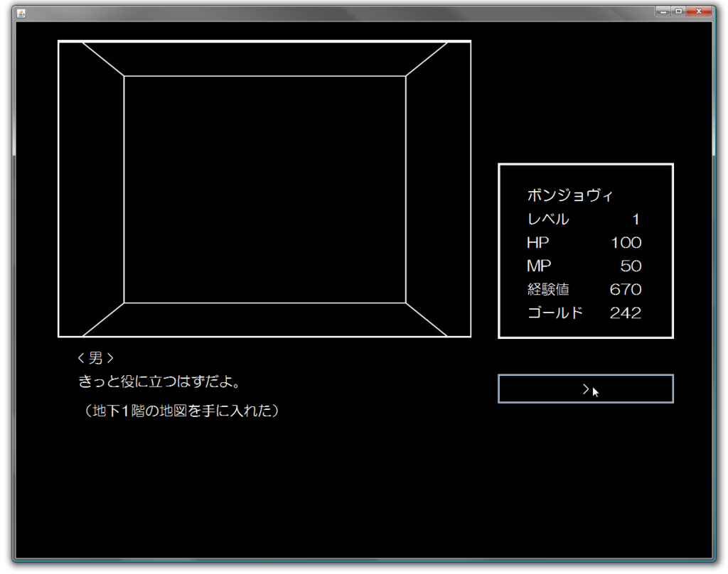The height and width of the screenshot is (574, 728).
Task: Click the message （地下1階の地図を手に入れた）
Action: point(181,411)
